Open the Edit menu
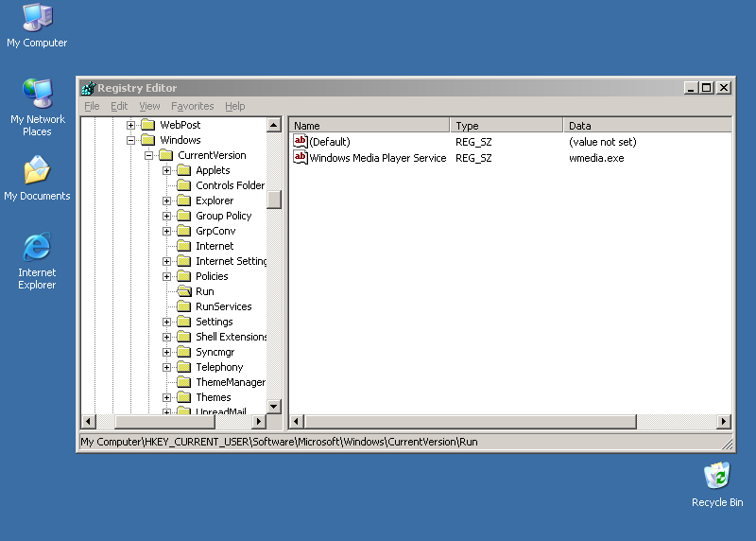This screenshot has width=756, height=541. (119, 106)
